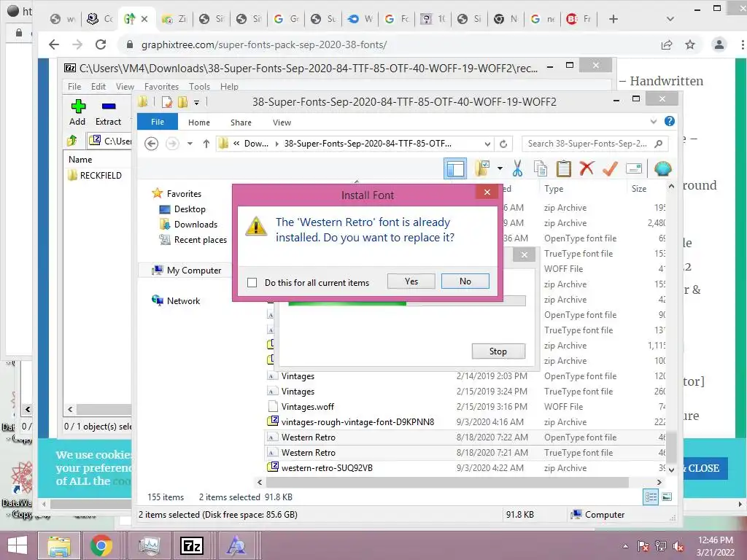The image size is (747, 560).
Task: Open the Chrome profile avatar
Action: click(x=719, y=44)
